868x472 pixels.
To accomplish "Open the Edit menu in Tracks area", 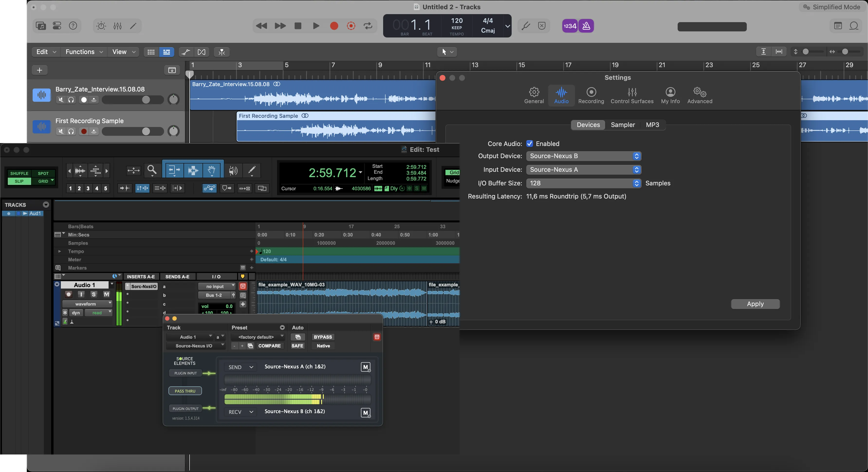I will [x=46, y=52].
